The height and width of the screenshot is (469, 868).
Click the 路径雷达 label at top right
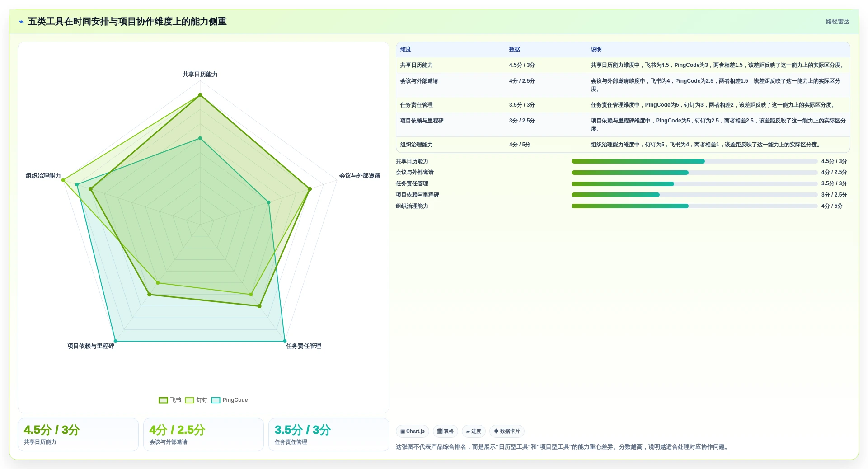click(x=837, y=22)
